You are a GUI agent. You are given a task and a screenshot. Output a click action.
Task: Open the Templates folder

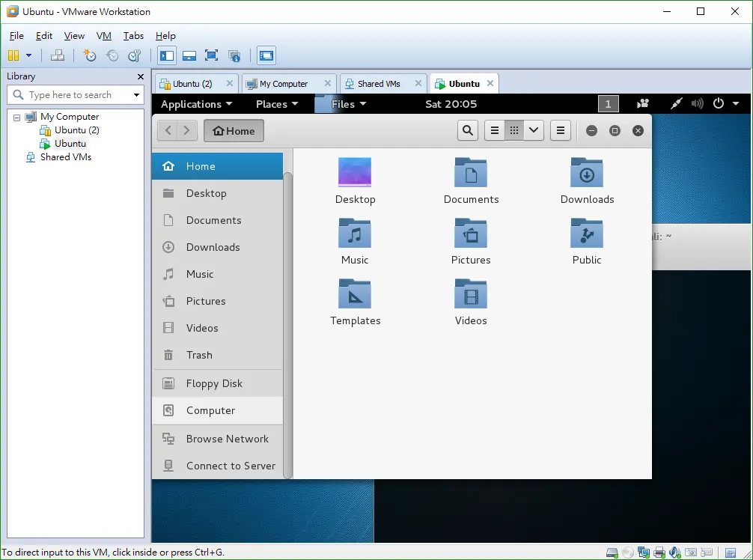pyautogui.click(x=355, y=302)
